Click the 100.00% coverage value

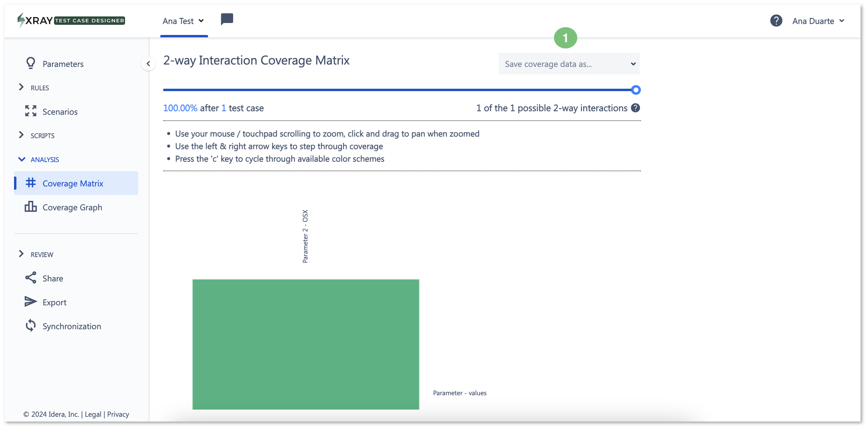pos(180,108)
